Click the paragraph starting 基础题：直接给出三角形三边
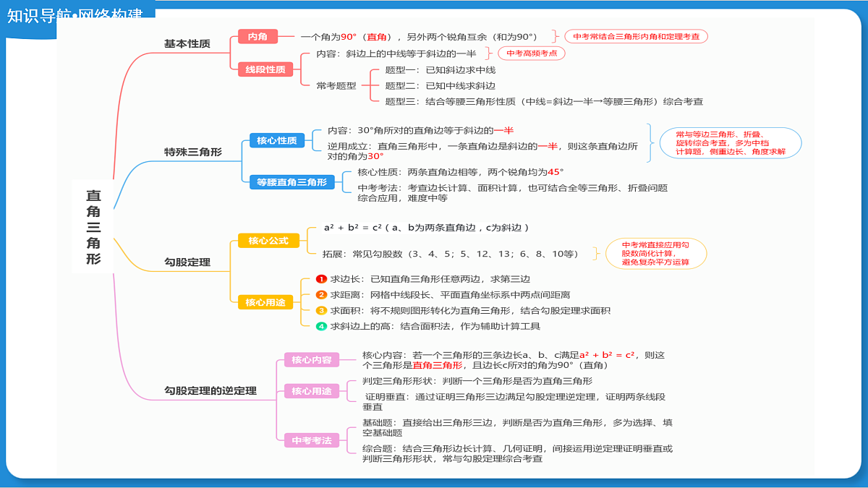This screenshot has height=488, width=868. 516,427
